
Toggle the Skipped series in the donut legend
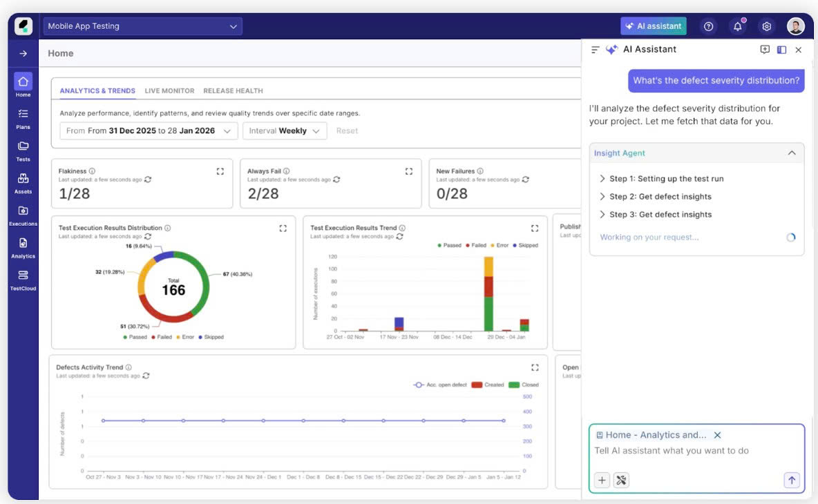point(211,337)
